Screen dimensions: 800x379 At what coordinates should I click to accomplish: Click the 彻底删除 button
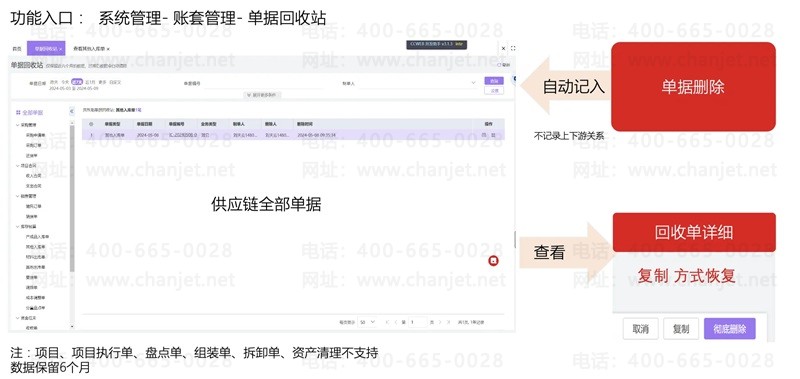(x=730, y=329)
